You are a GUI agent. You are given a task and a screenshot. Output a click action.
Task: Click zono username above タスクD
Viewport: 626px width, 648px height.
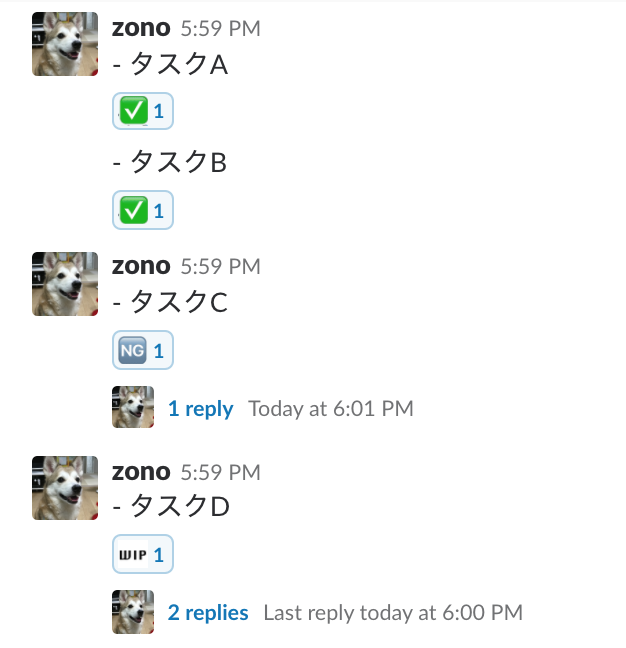(x=141, y=471)
